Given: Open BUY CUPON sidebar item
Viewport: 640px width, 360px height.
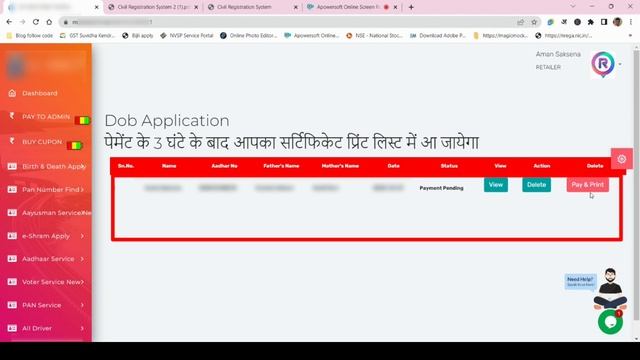Looking at the screenshot, I should pyautogui.click(x=42, y=142).
